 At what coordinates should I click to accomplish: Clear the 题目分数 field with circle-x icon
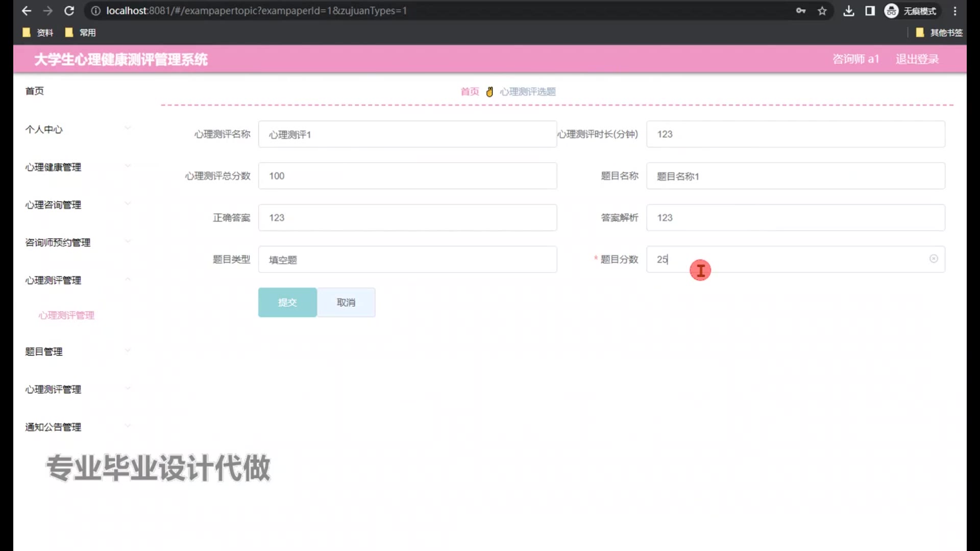[x=934, y=259]
